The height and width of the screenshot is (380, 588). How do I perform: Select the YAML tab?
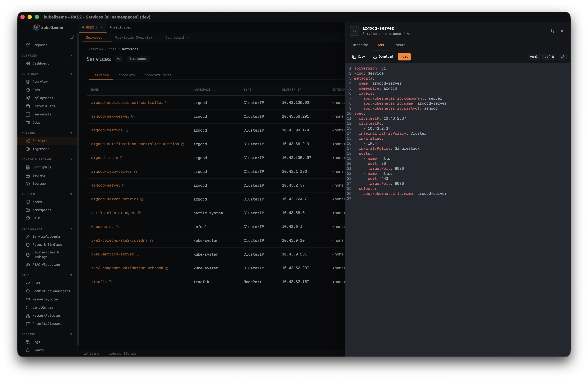click(x=381, y=45)
